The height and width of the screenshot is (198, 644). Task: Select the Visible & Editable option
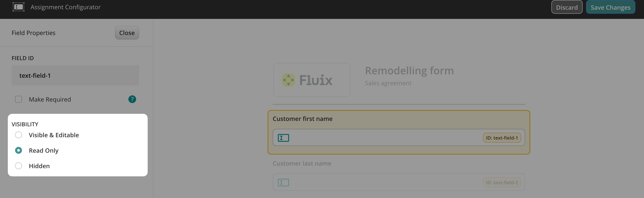coord(19,135)
